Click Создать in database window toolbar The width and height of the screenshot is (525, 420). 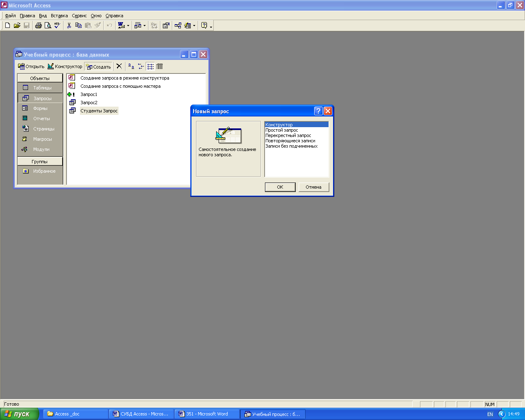(x=98, y=66)
